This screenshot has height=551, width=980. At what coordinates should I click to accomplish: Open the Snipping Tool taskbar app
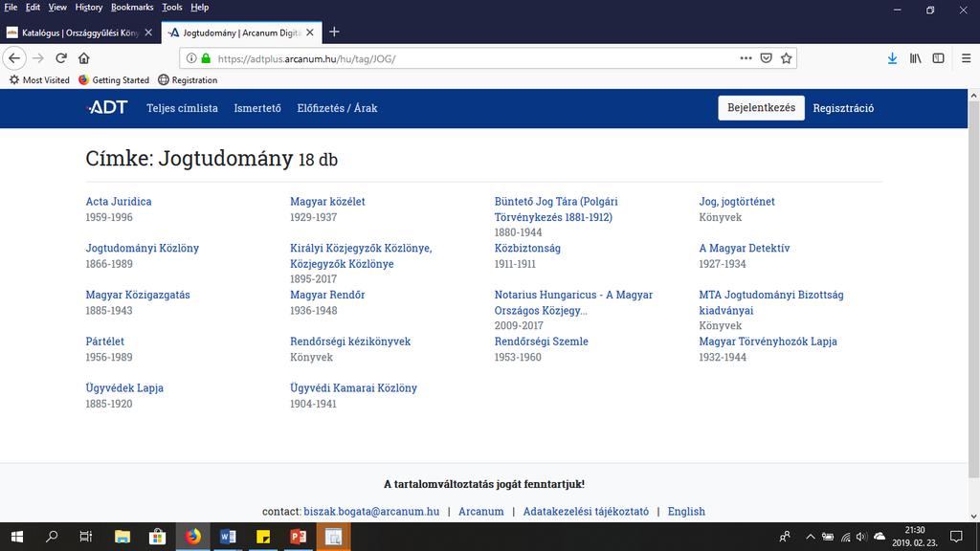coord(333,537)
